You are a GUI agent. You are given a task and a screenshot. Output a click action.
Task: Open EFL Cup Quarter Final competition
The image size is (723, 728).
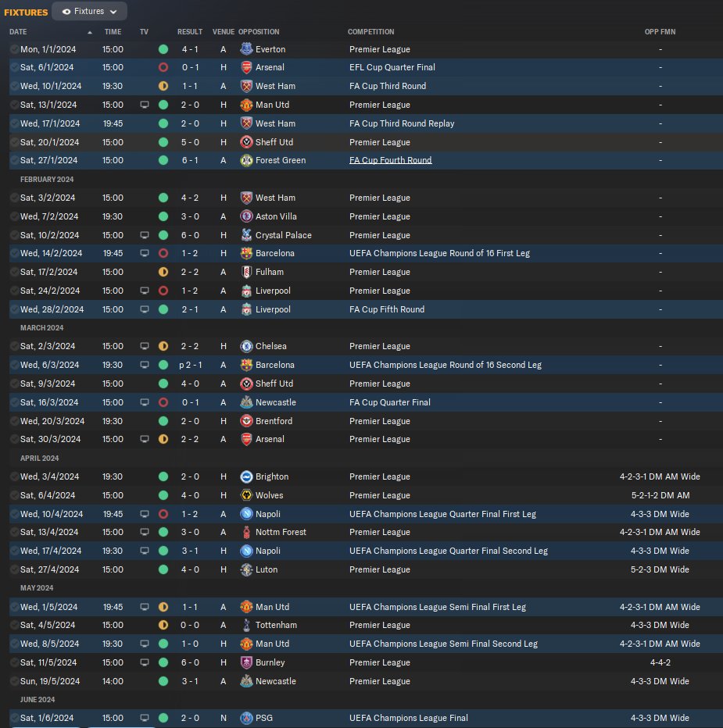392,67
